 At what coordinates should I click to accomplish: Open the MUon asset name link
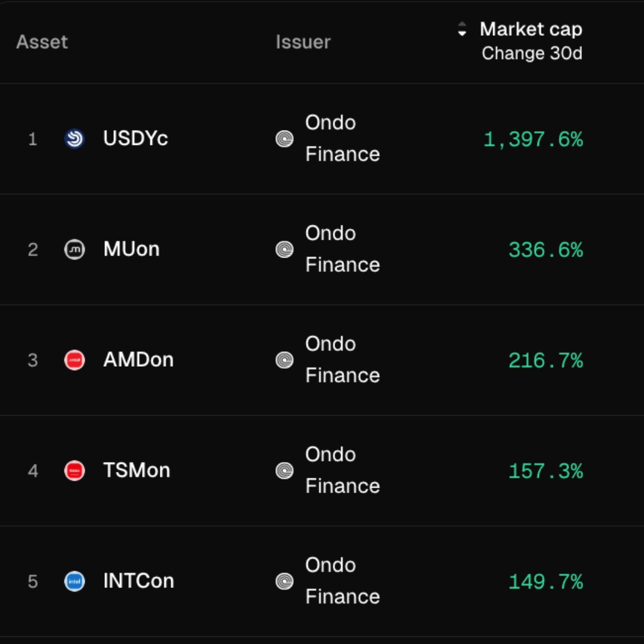pos(131,249)
